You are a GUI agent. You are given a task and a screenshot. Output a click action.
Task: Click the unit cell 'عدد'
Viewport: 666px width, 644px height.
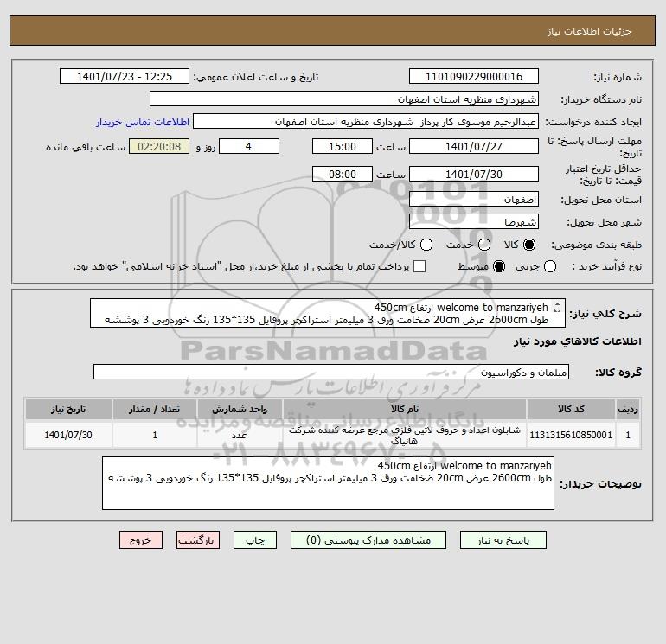[x=240, y=435]
